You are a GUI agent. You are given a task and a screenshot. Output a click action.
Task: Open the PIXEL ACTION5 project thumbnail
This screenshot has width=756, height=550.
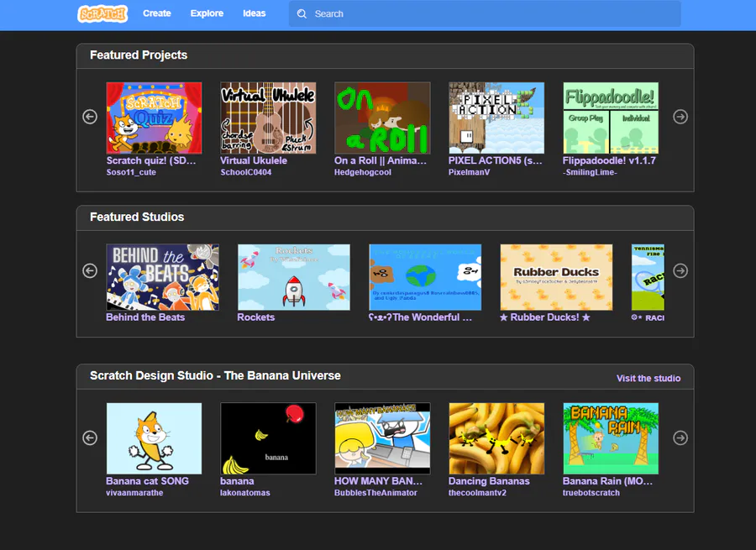click(496, 118)
